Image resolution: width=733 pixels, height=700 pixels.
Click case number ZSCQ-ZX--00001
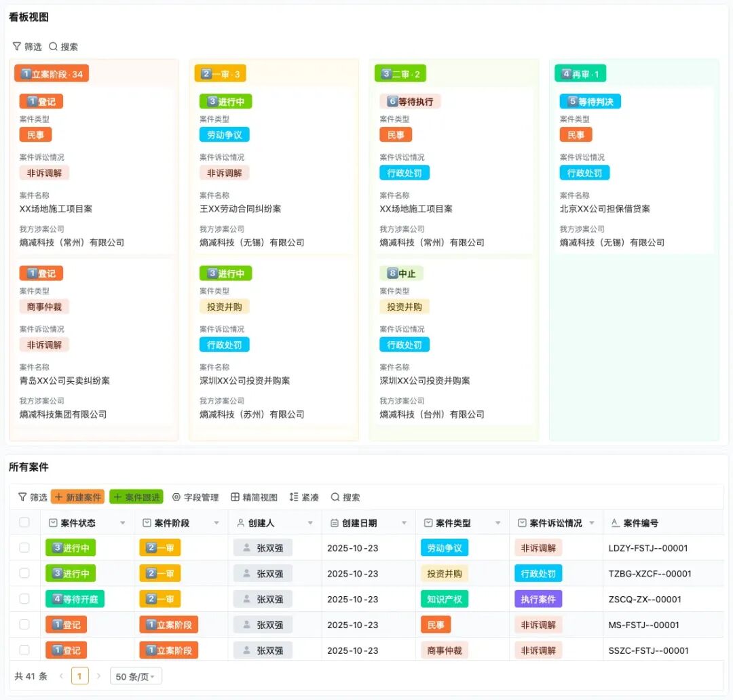pyautogui.click(x=645, y=599)
